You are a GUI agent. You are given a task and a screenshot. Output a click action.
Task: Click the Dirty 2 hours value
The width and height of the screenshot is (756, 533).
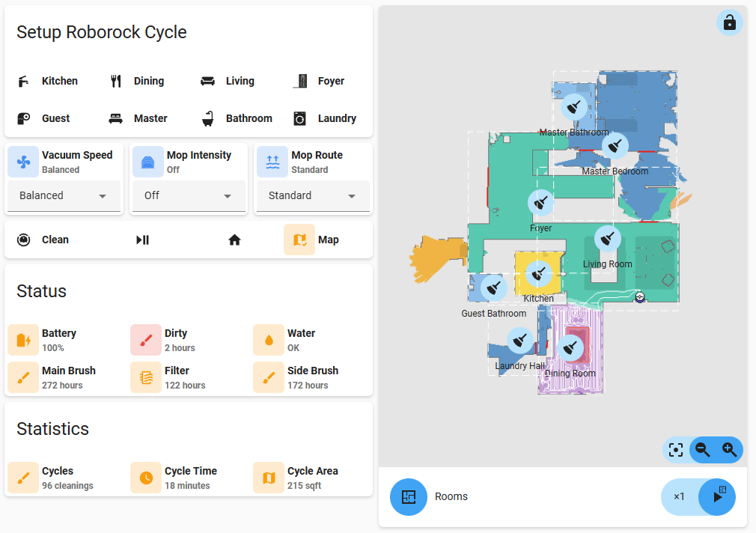click(180, 348)
